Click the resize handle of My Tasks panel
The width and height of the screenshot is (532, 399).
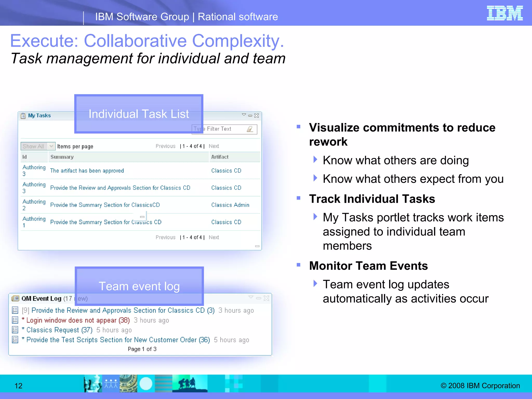click(257, 246)
